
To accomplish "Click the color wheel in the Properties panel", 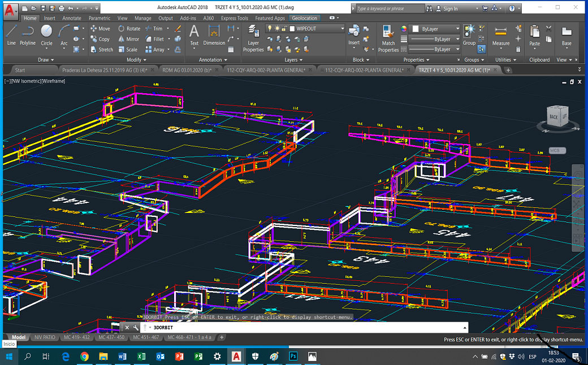I will pyautogui.click(x=404, y=28).
